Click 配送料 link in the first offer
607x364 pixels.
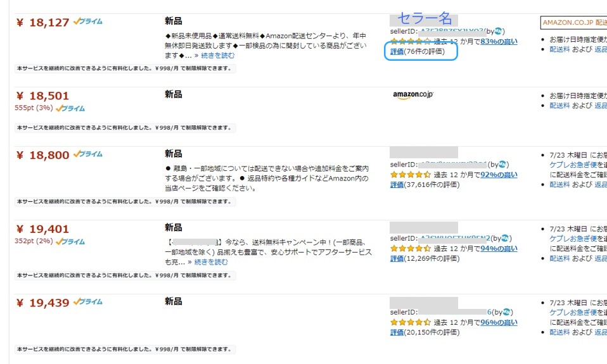click(x=559, y=49)
